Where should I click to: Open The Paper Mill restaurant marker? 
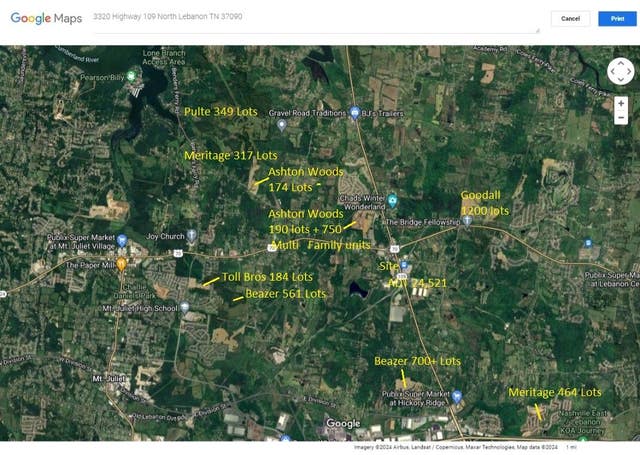pyautogui.click(x=121, y=264)
